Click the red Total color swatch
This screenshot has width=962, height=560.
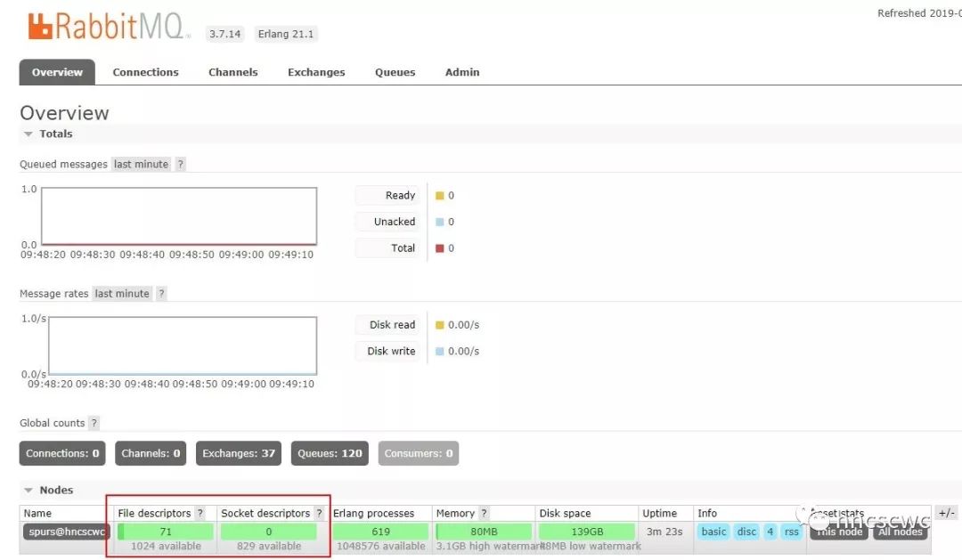[439, 248]
